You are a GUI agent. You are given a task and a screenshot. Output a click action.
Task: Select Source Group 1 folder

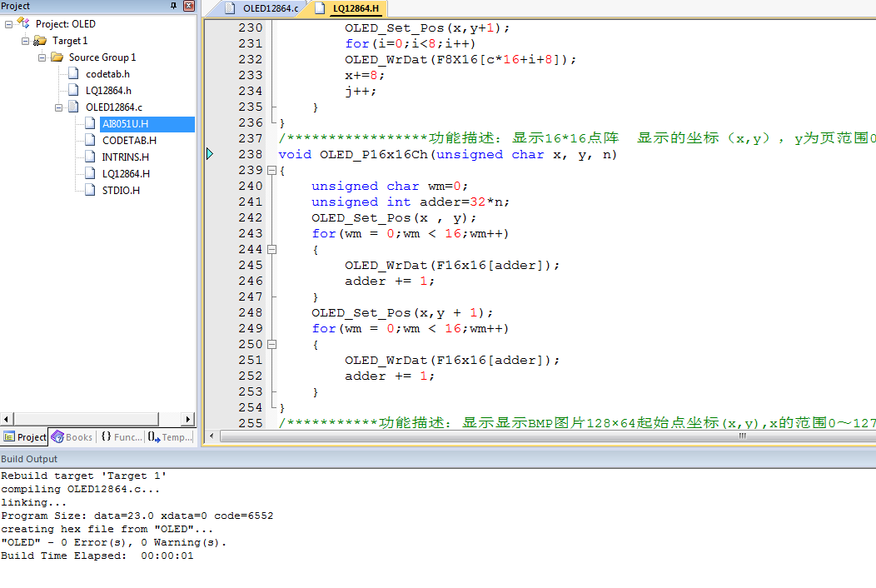102,57
